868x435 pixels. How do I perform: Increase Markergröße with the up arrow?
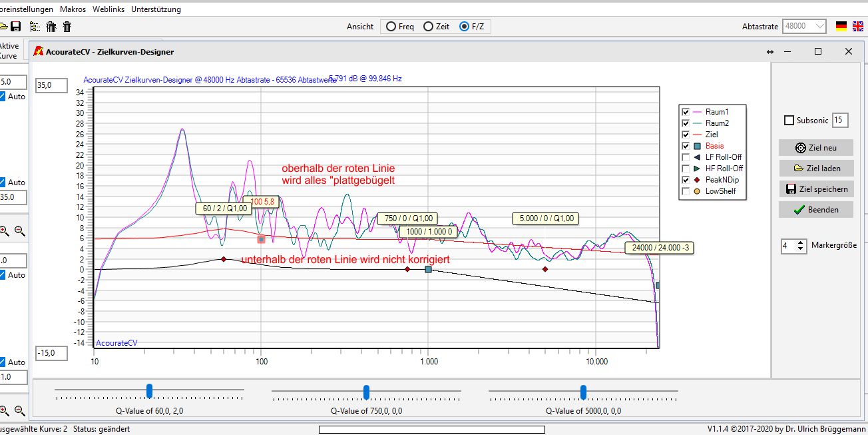[801, 242]
